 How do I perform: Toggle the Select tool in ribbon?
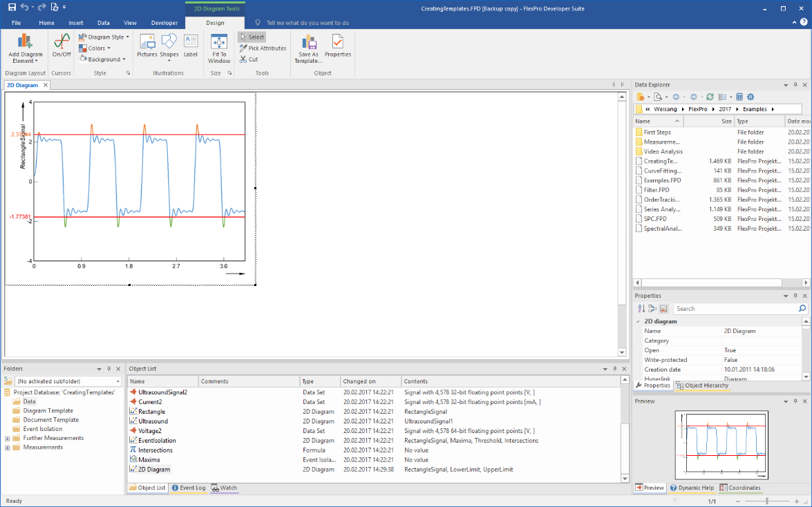[252, 37]
